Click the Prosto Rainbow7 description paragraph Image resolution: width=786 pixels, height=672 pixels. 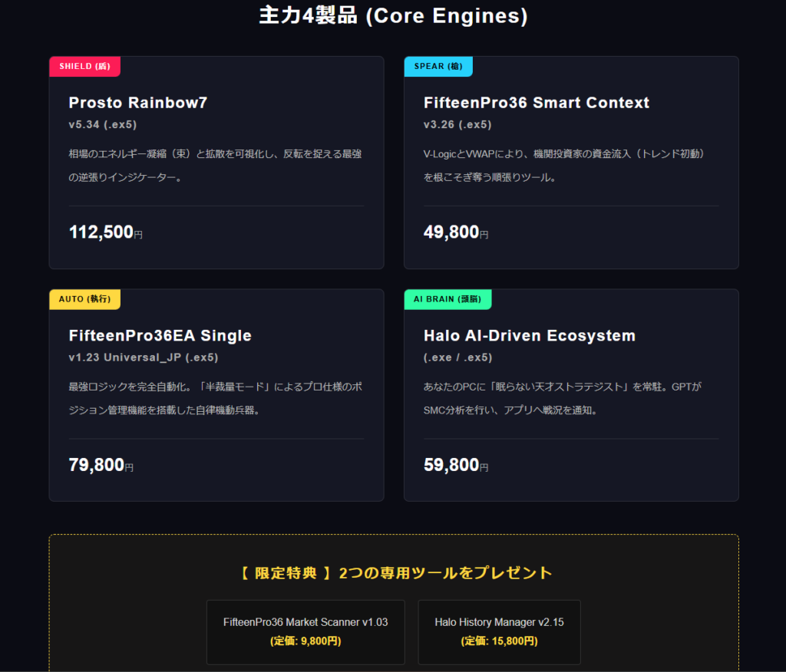coord(215,166)
